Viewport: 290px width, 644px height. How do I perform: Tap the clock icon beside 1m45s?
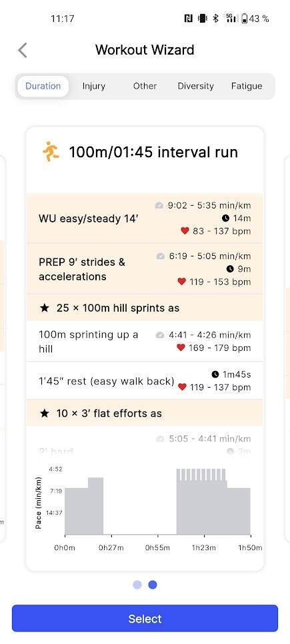[215, 374]
